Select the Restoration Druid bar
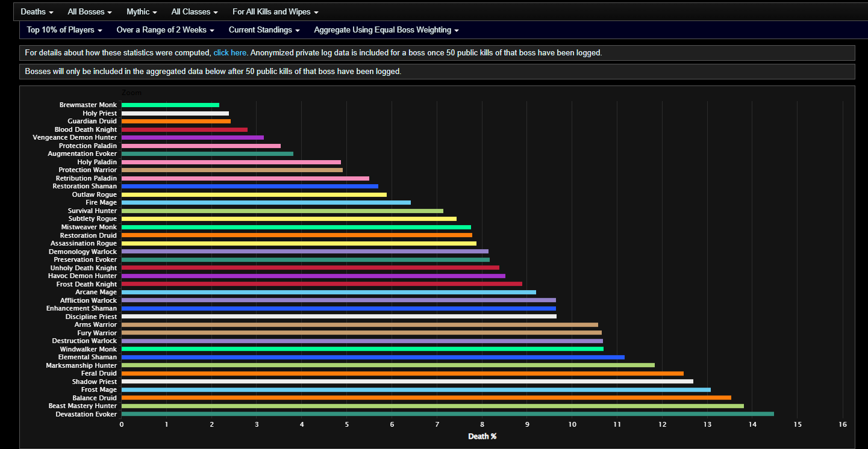The height and width of the screenshot is (449, 868). tap(297, 235)
